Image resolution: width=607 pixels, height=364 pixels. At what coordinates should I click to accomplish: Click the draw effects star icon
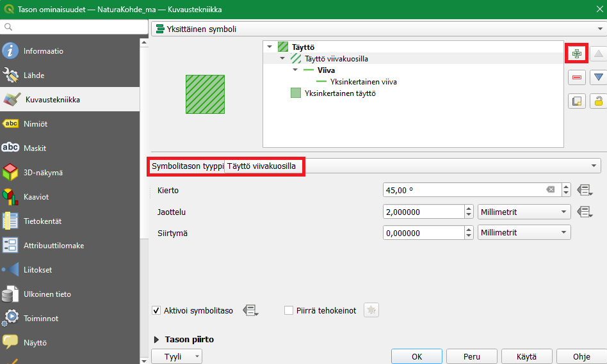(x=371, y=310)
